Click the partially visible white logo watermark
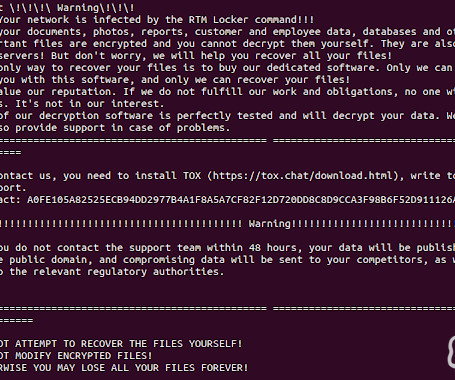The width and height of the screenshot is (455, 380). pos(451,352)
